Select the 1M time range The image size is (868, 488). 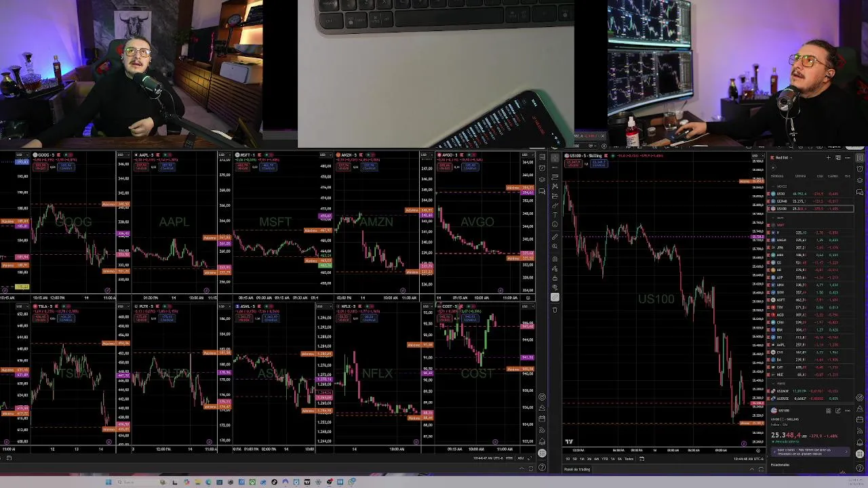tap(582, 459)
